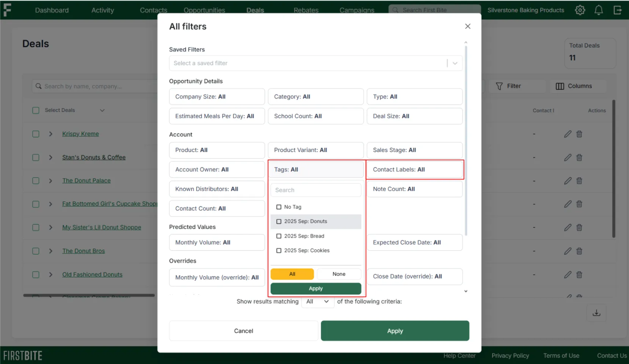This screenshot has height=364, width=629.
Task: Delete The Donut Bros deal
Action: point(579,251)
